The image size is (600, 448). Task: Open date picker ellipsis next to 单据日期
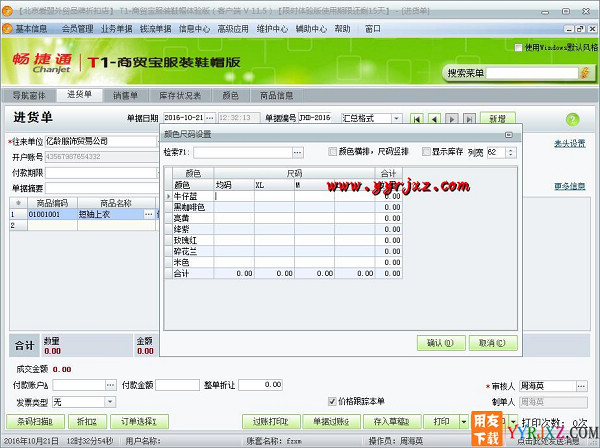click(x=210, y=118)
